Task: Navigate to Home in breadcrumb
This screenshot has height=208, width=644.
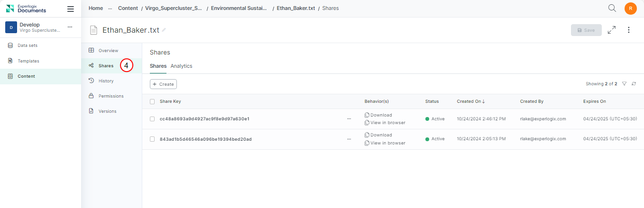Action: click(96, 8)
